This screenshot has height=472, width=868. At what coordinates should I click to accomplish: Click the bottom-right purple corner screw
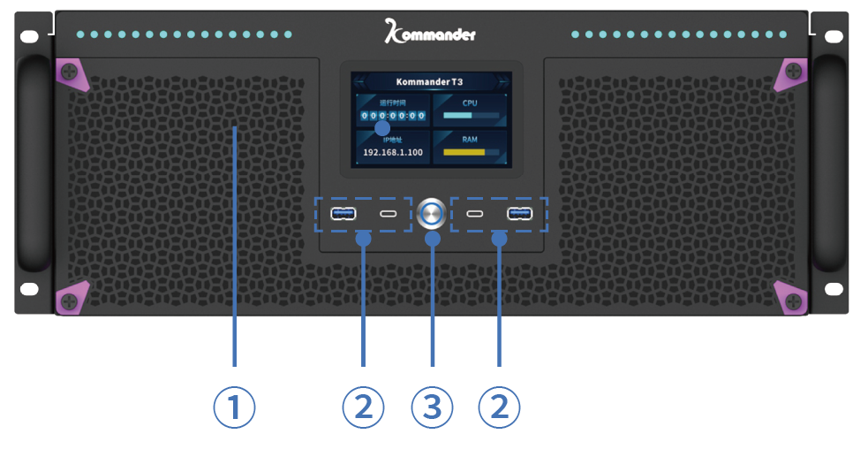pos(794,301)
